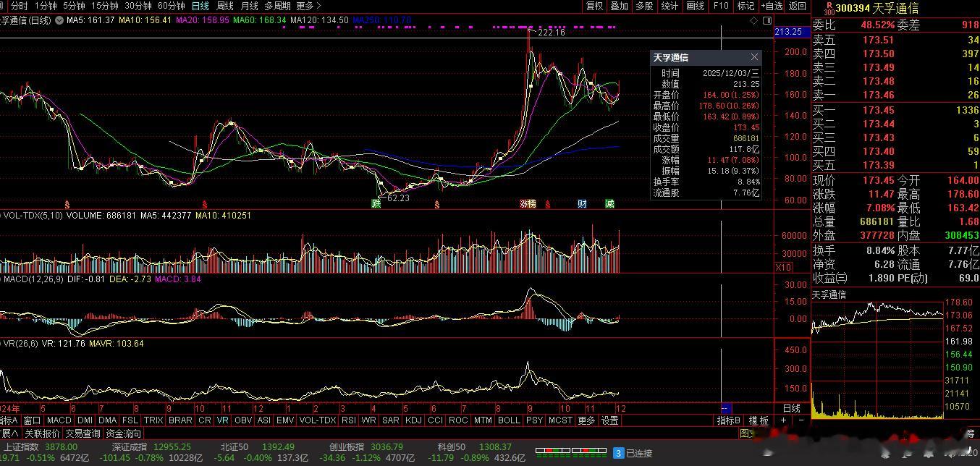Switch the indicator to BOLL

pos(510,420)
